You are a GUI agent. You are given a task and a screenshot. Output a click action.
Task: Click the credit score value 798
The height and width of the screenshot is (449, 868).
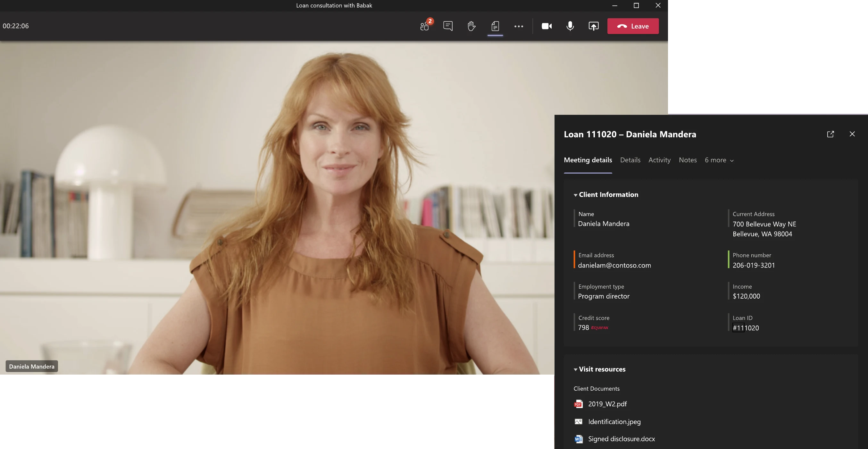tap(583, 328)
